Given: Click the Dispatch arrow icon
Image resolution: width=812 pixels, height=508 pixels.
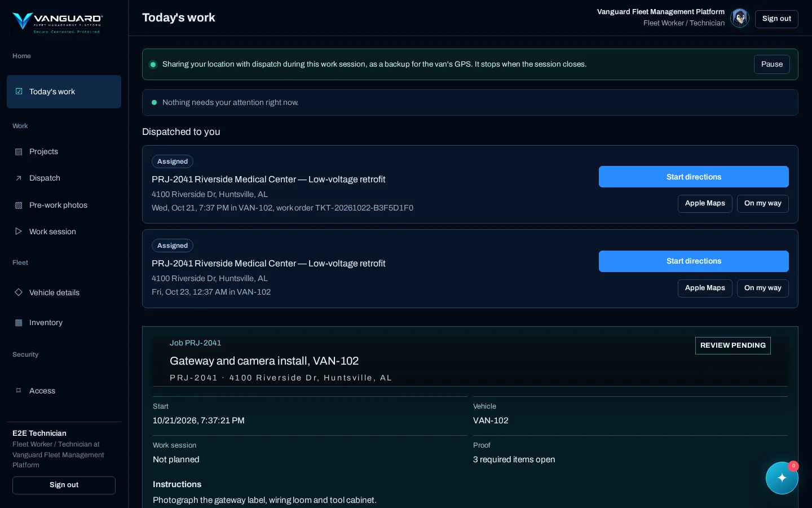Looking at the screenshot, I should 19,178.
